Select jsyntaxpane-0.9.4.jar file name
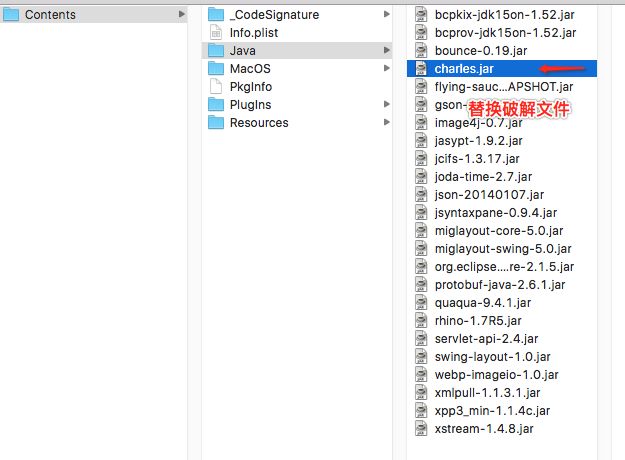 (x=496, y=212)
